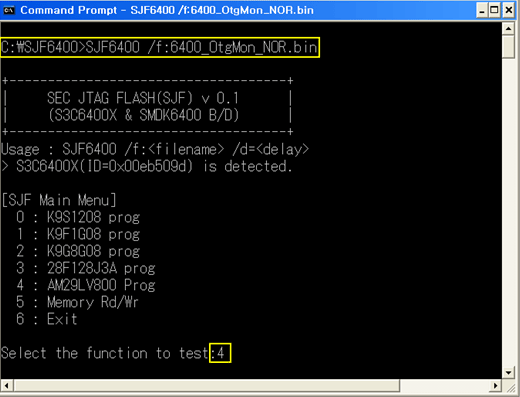The image size is (520, 397).
Task: Click menu line '0 : K9S1208 prog'
Action: [x=78, y=217]
